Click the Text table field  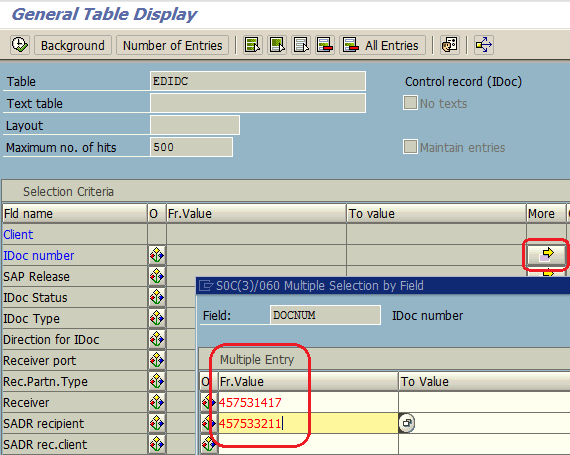pyautogui.click(x=258, y=103)
